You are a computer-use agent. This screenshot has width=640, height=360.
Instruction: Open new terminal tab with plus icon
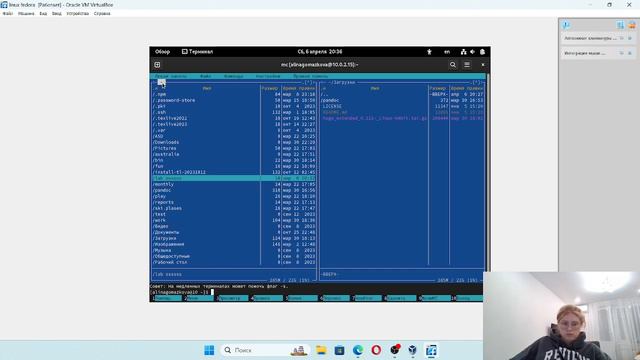(157, 64)
